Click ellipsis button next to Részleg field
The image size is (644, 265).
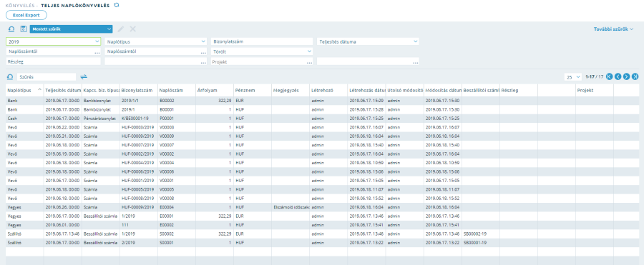[203, 62]
